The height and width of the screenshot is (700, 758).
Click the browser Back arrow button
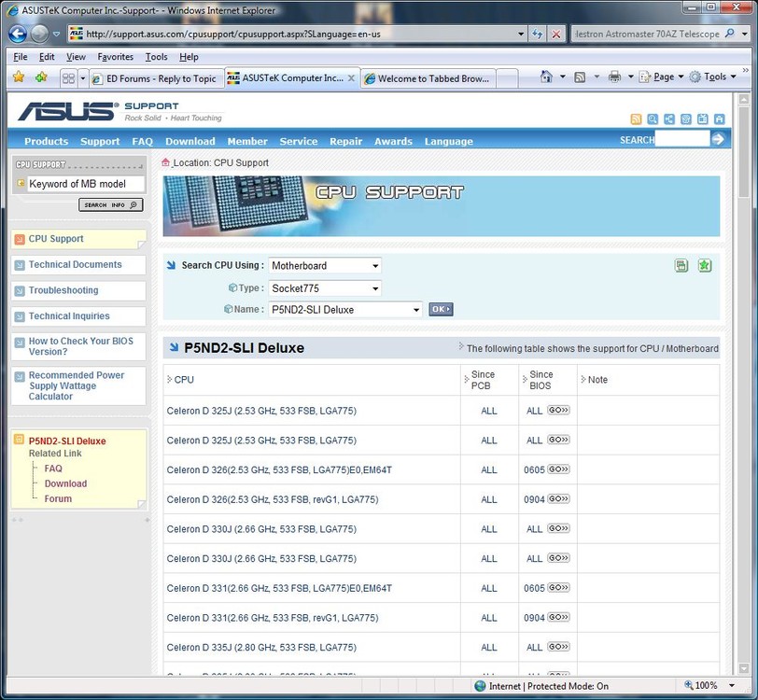point(18,34)
